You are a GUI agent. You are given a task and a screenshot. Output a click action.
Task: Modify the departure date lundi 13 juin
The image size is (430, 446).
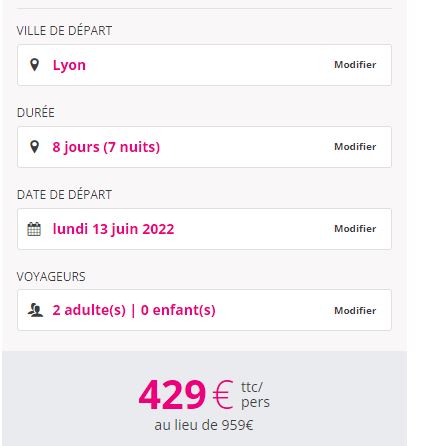pyautogui.click(x=355, y=229)
